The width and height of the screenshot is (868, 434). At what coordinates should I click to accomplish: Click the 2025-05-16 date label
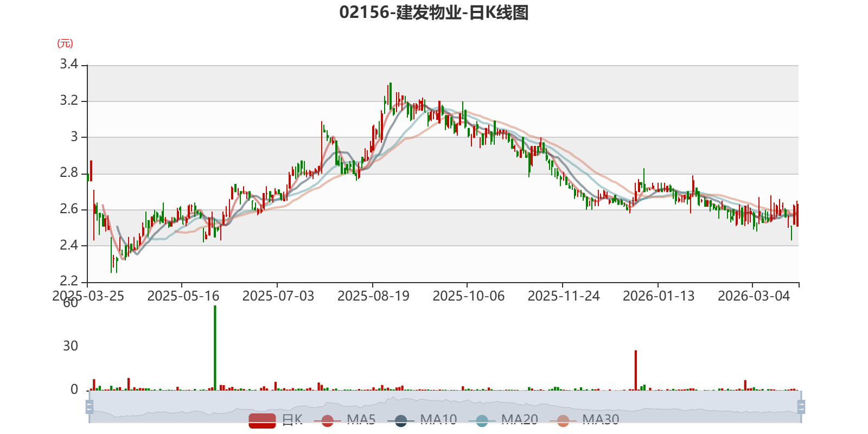click(183, 296)
